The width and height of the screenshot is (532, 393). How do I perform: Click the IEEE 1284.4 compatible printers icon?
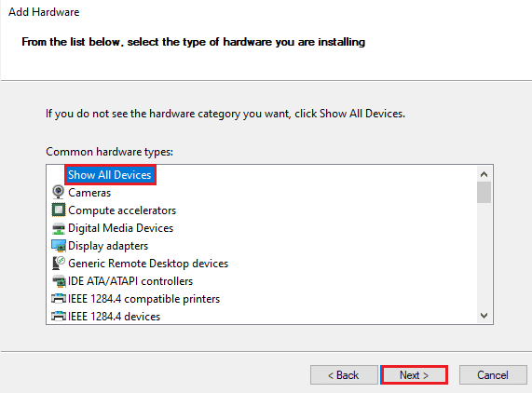click(59, 298)
